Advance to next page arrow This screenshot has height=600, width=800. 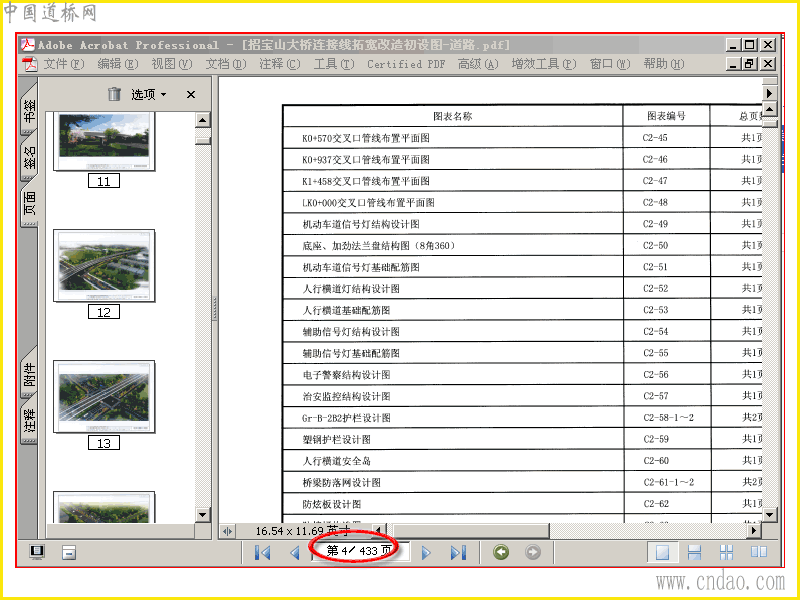[x=427, y=553]
